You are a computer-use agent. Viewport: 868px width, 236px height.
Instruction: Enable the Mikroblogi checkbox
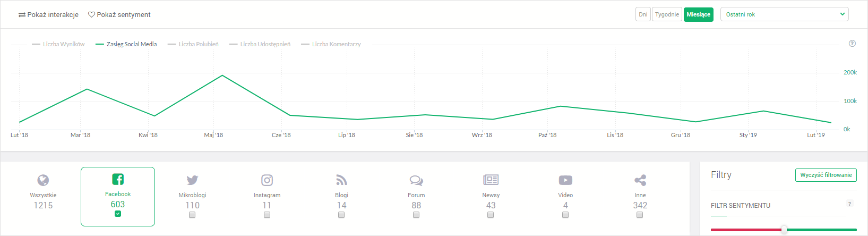(192, 215)
